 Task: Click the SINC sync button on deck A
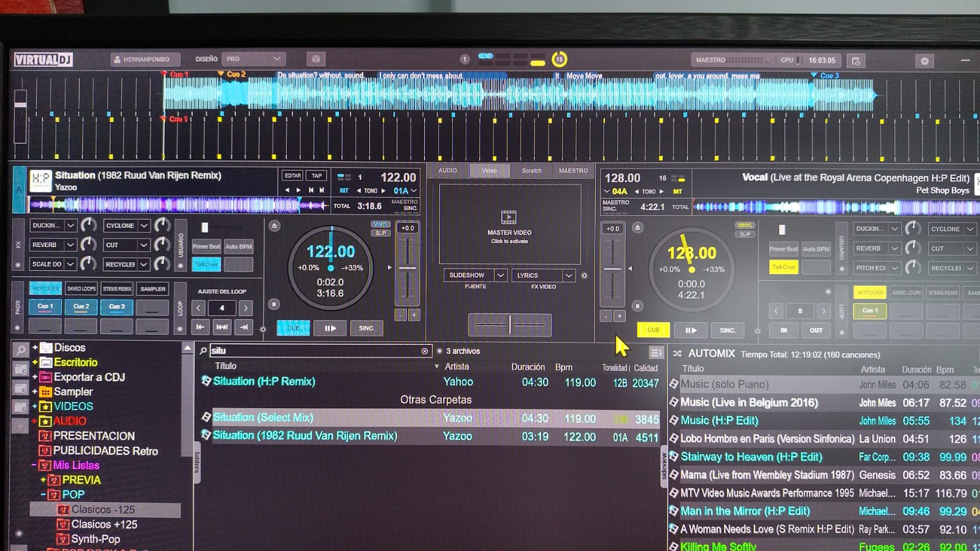(366, 329)
